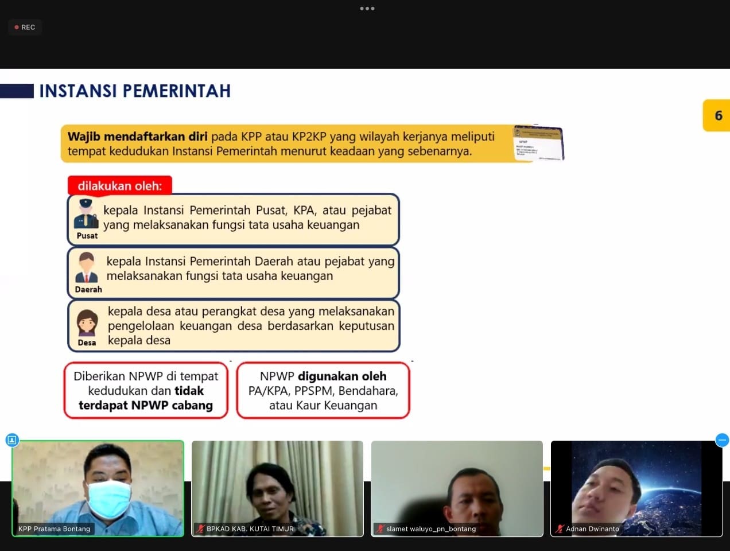Click the 'Diberikan NPWP di tempat kedudukan' box

(x=146, y=391)
